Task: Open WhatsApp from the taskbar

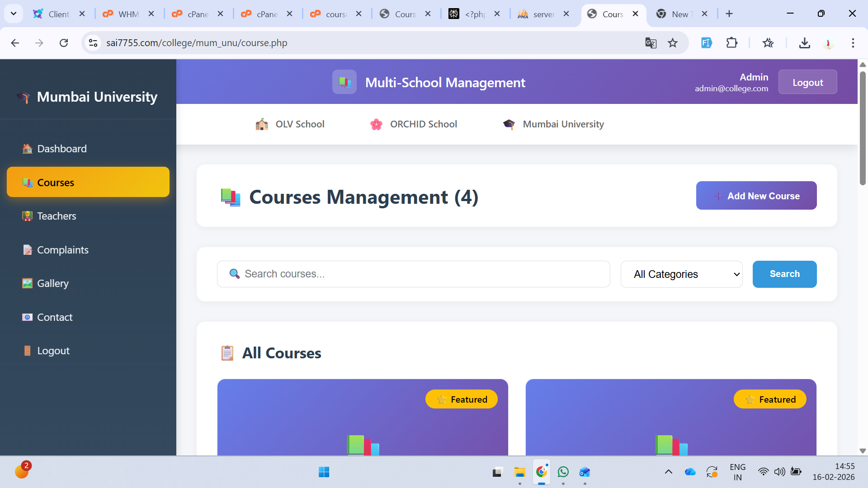Action: [x=563, y=472]
